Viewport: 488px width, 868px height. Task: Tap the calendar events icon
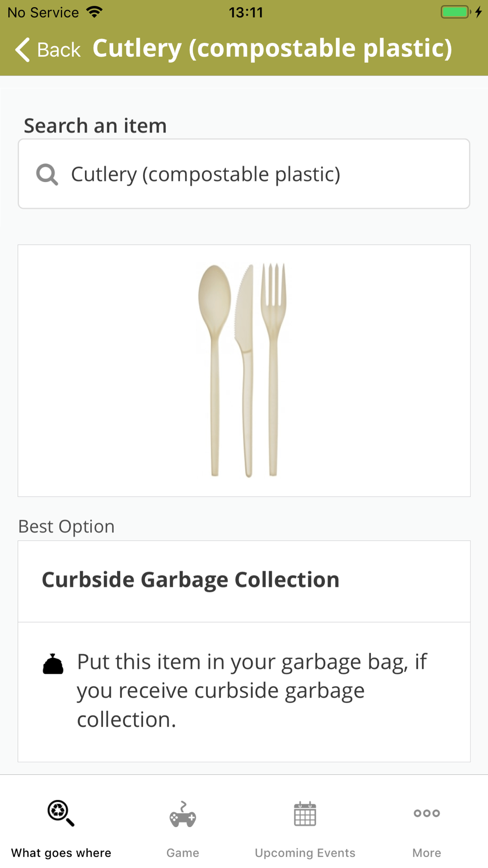tap(305, 814)
